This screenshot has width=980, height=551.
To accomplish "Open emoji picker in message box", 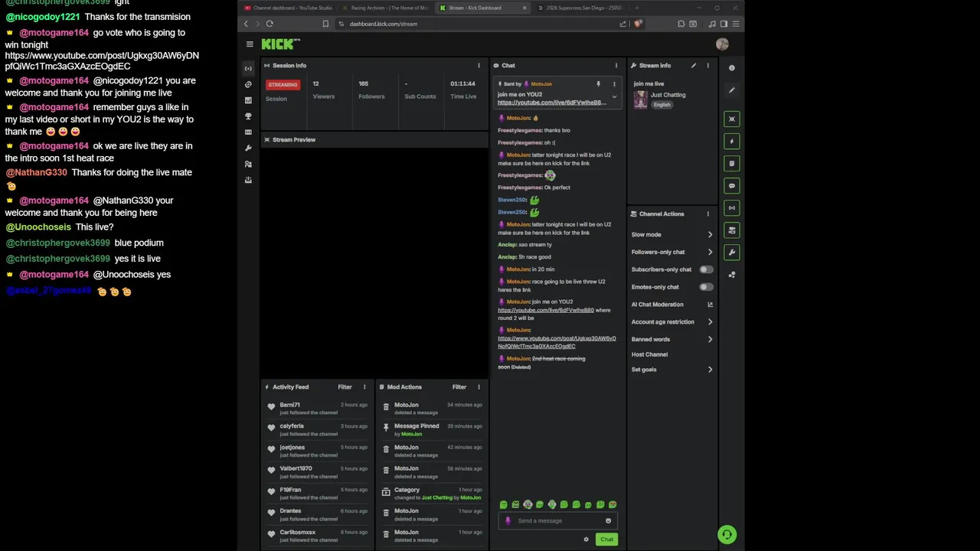I will (x=609, y=521).
